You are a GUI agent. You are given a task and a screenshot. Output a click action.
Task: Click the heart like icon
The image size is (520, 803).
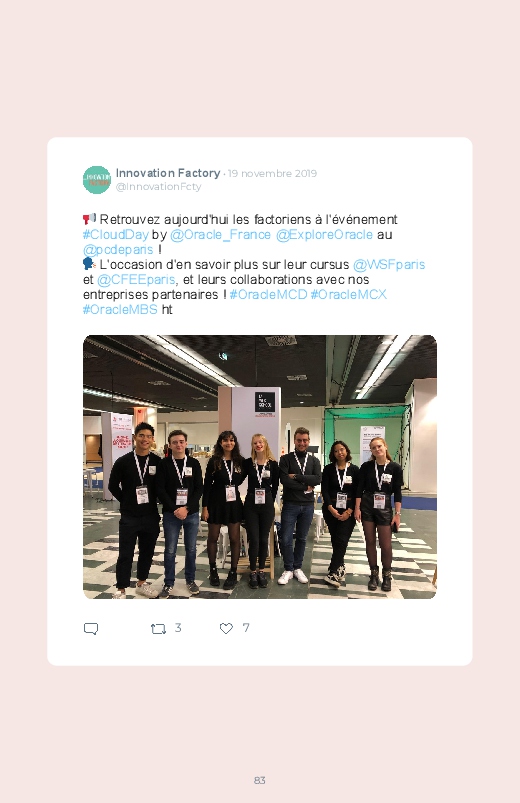tap(226, 628)
